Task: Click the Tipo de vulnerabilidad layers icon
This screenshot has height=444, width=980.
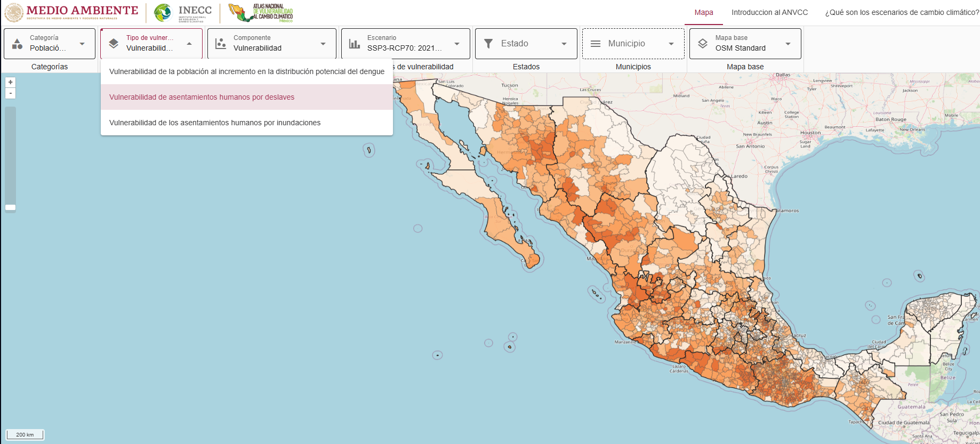Action: tap(114, 44)
